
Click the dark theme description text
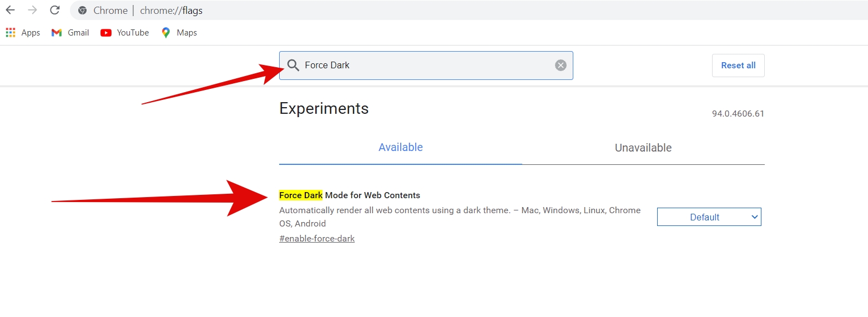pyautogui.click(x=460, y=217)
